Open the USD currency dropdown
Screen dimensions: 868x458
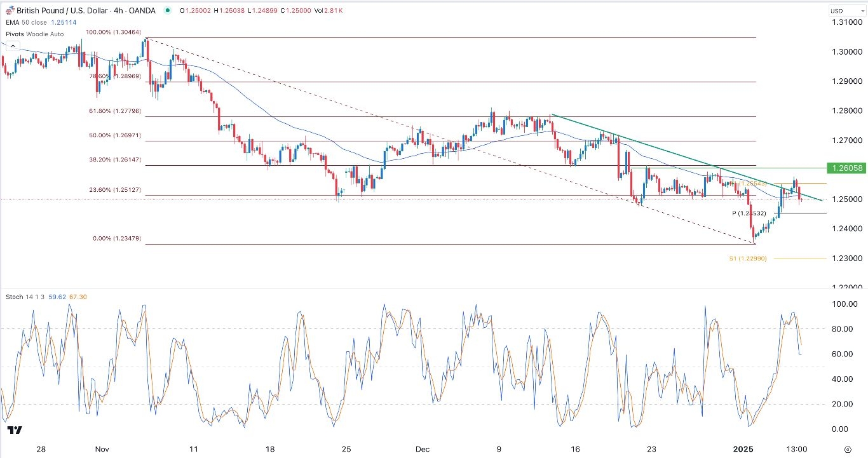[x=846, y=10]
